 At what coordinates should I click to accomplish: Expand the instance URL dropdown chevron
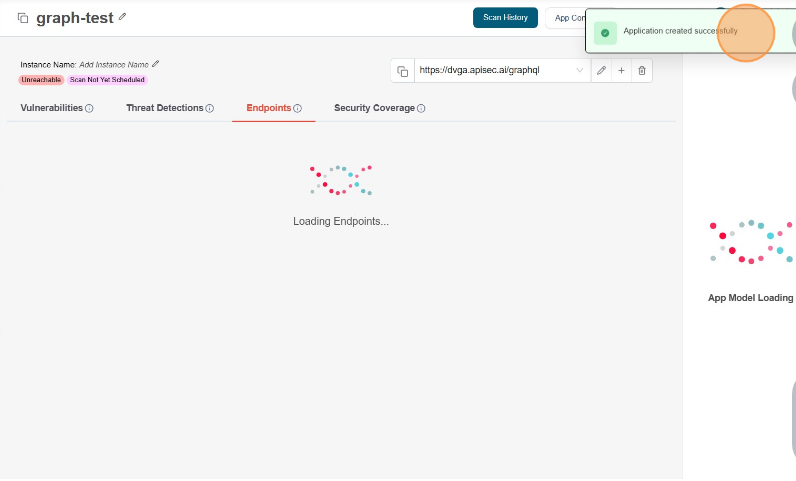tap(580, 71)
